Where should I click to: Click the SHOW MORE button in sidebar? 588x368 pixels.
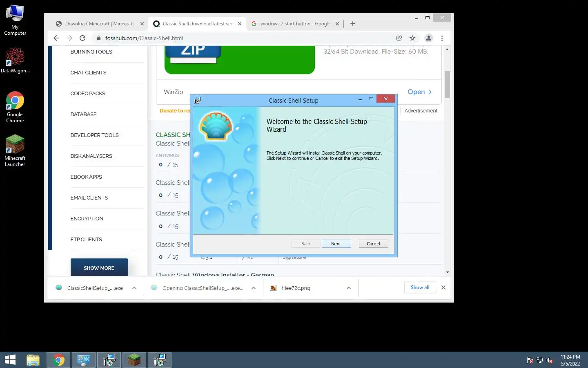pyautogui.click(x=99, y=268)
